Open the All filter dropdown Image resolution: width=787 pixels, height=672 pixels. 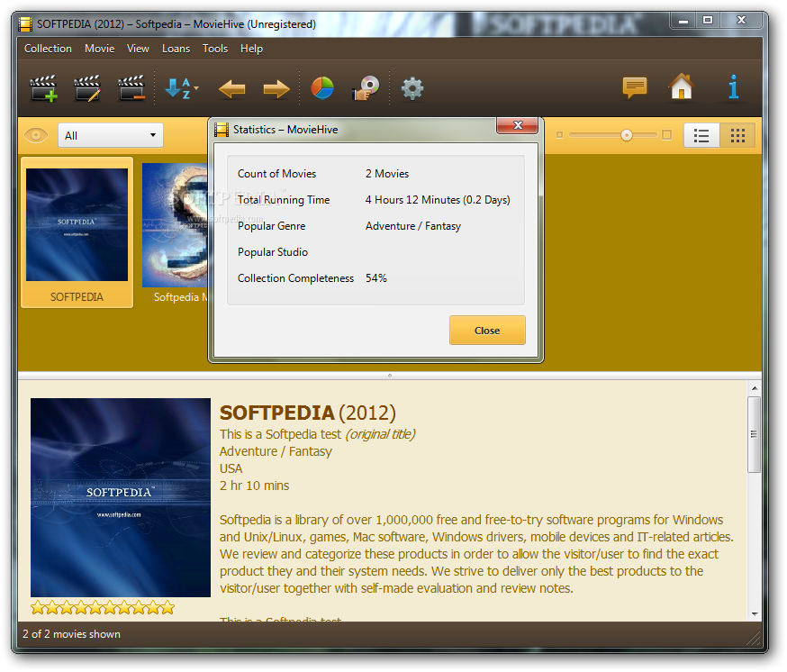pyautogui.click(x=111, y=136)
